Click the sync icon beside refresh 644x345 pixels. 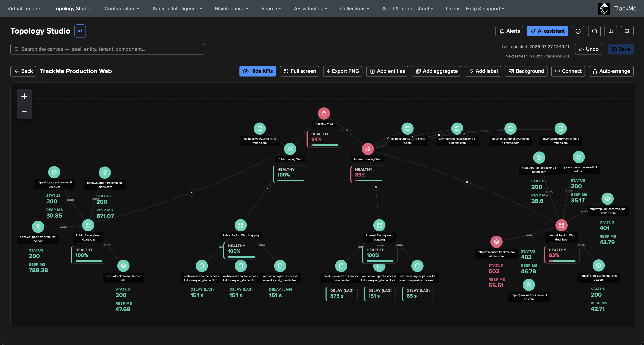pos(611,31)
